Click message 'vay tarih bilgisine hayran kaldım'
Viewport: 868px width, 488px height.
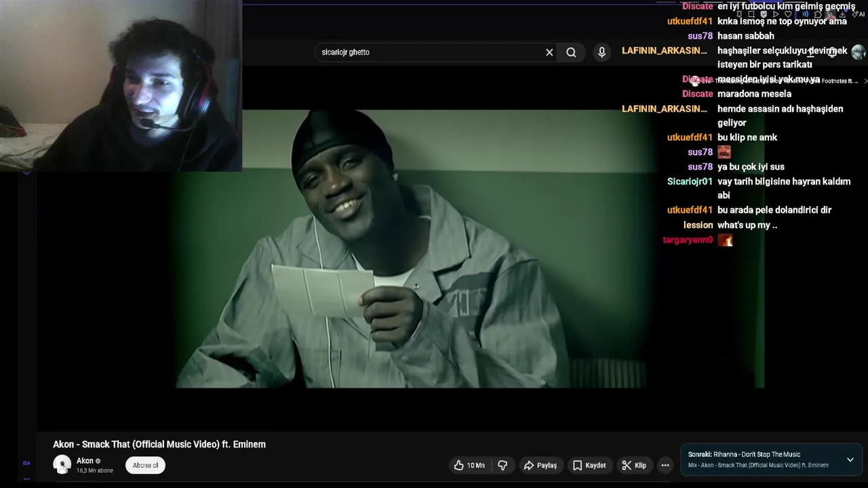pyautogui.click(x=784, y=188)
